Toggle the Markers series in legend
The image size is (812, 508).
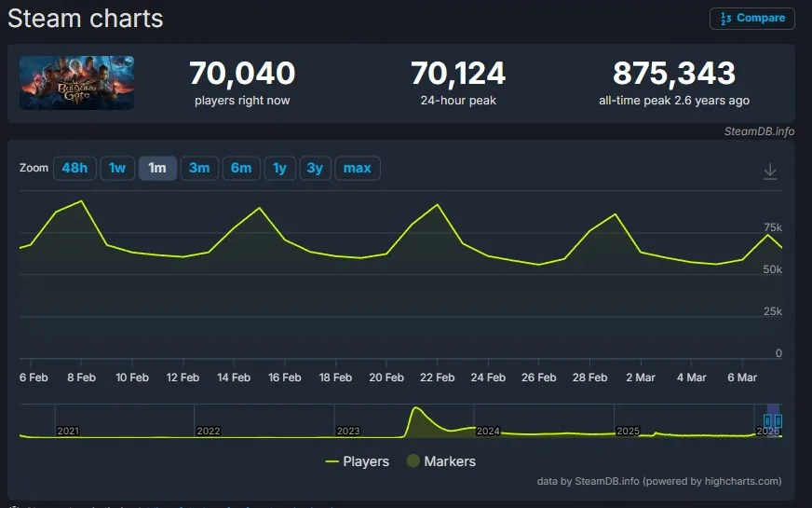pyautogui.click(x=449, y=461)
